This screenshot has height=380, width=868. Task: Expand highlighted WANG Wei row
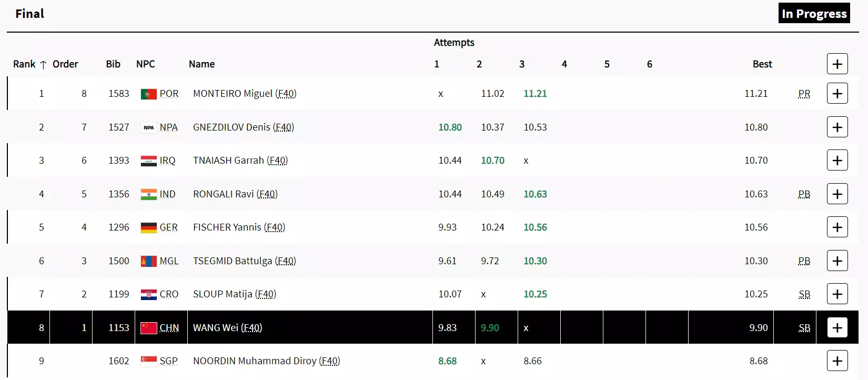(x=837, y=328)
